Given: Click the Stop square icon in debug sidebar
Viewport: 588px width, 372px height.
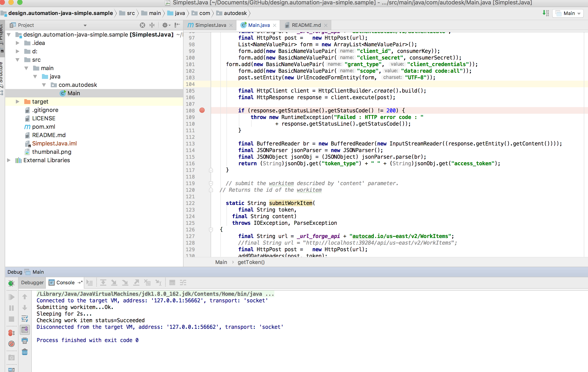Looking at the screenshot, I should pyautogui.click(x=11, y=319).
